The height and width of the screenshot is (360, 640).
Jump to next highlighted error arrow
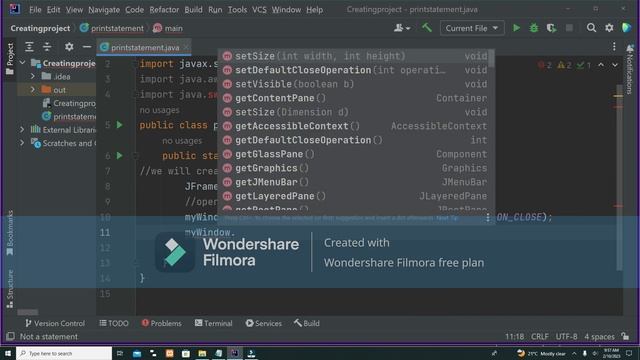pos(615,65)
